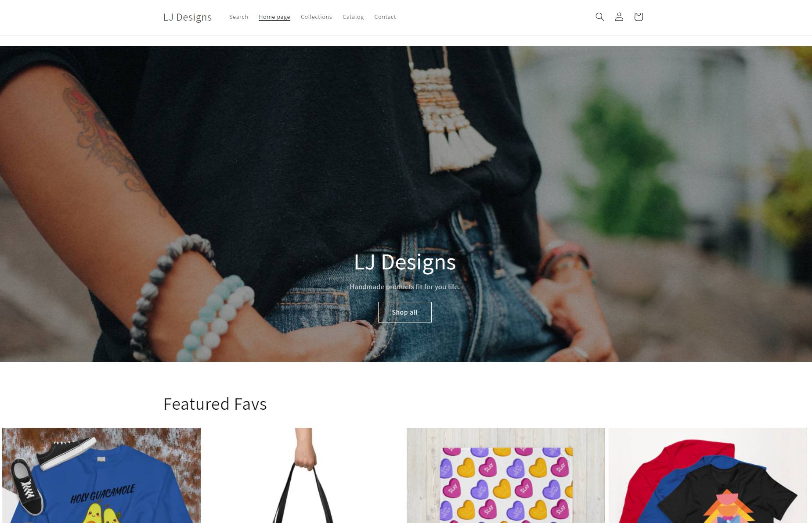Image resolution: width=812 pixels, height=523 pixels.
Task: Click the hero banner LJ Designs heading
Action: click(x=405, y=262)
